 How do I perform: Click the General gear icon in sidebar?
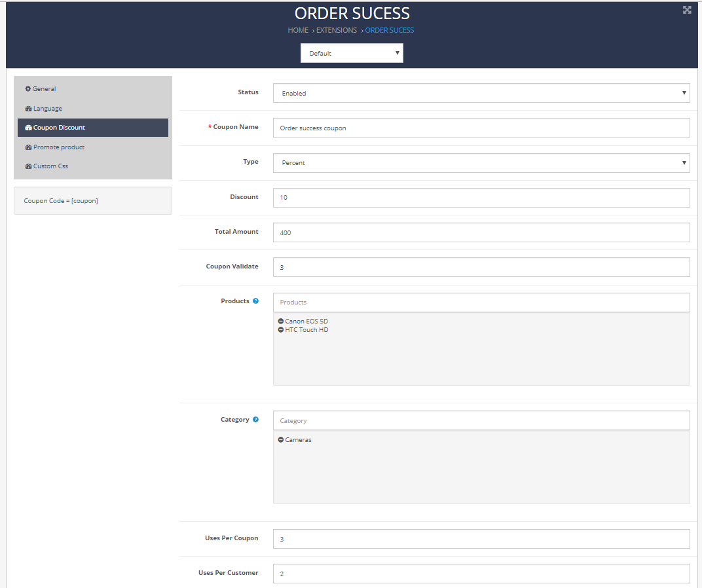click(28, 88)
